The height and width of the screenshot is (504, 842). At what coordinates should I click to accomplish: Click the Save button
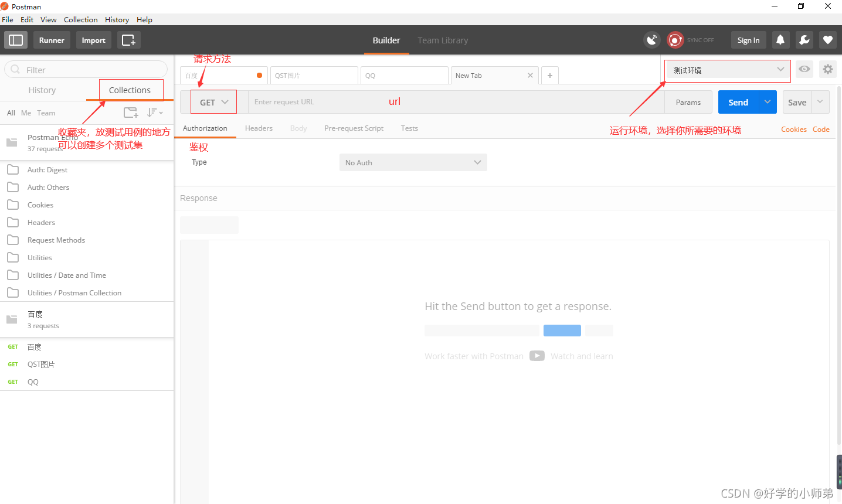[x=797, y=102]
